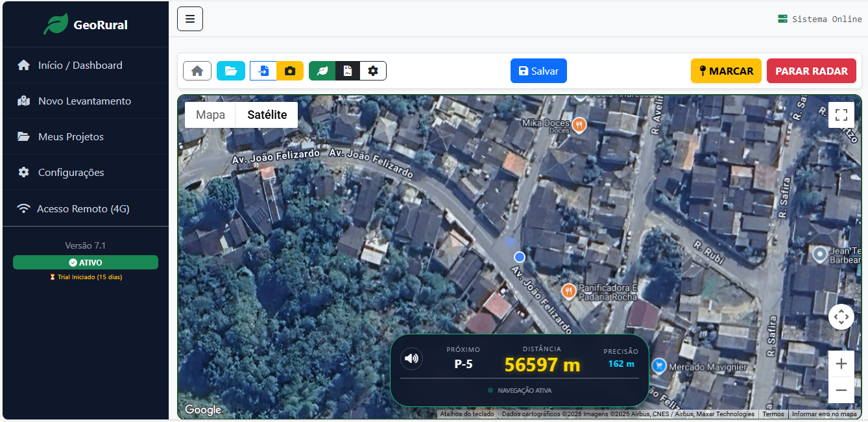Stop radar with PARAR RADAR
The width and height of the screenshot is (868, 422).
point(811,71)
